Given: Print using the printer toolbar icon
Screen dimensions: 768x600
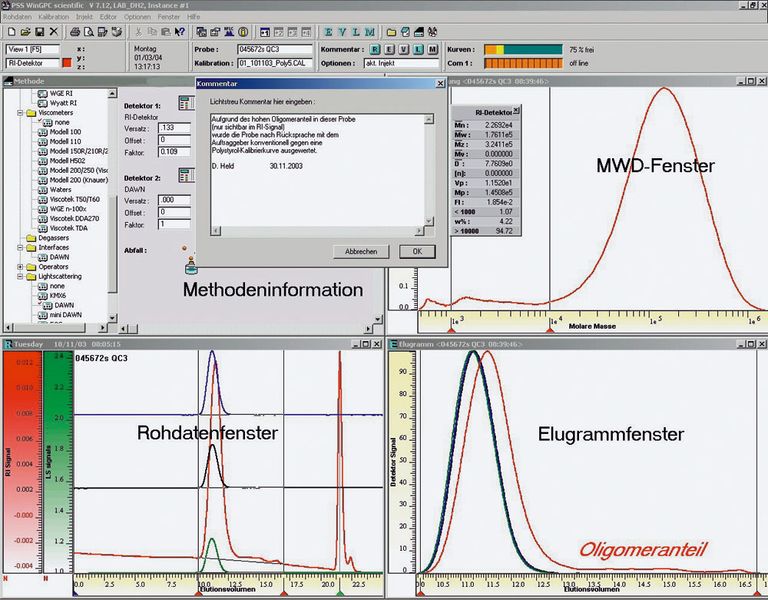Looking at the screenshot, I should pyautogui.click(x=75, y=32).
